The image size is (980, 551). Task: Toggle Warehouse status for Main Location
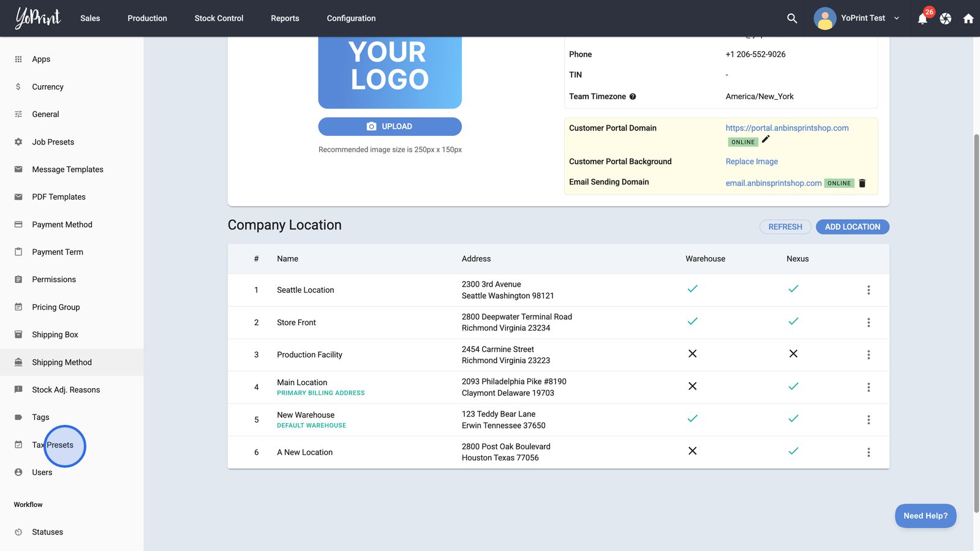pyautogui.click(x=692, y=386)
